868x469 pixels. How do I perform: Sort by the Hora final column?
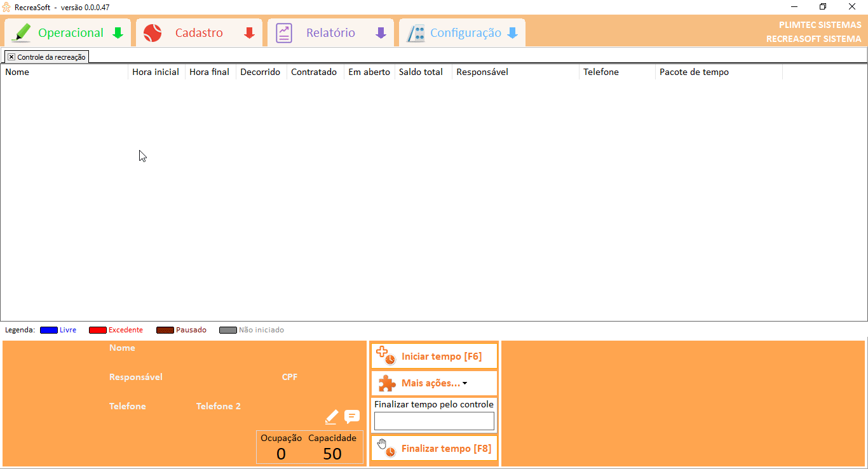(x=210, y=72)
